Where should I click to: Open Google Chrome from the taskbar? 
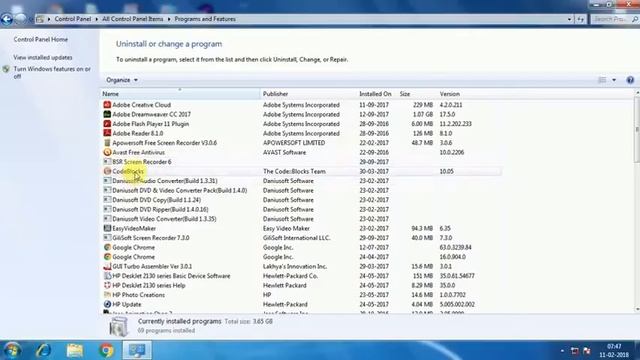pyautogui.click(x=106, y=350)
